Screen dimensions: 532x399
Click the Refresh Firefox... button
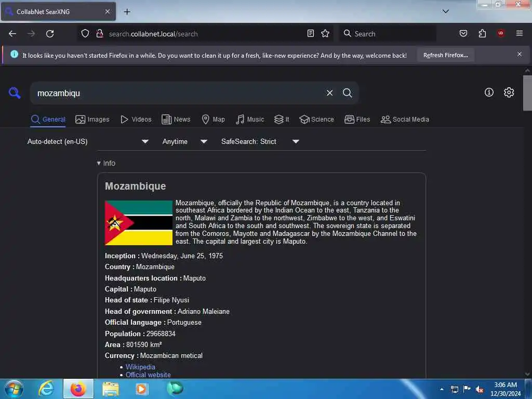(445, 55)
